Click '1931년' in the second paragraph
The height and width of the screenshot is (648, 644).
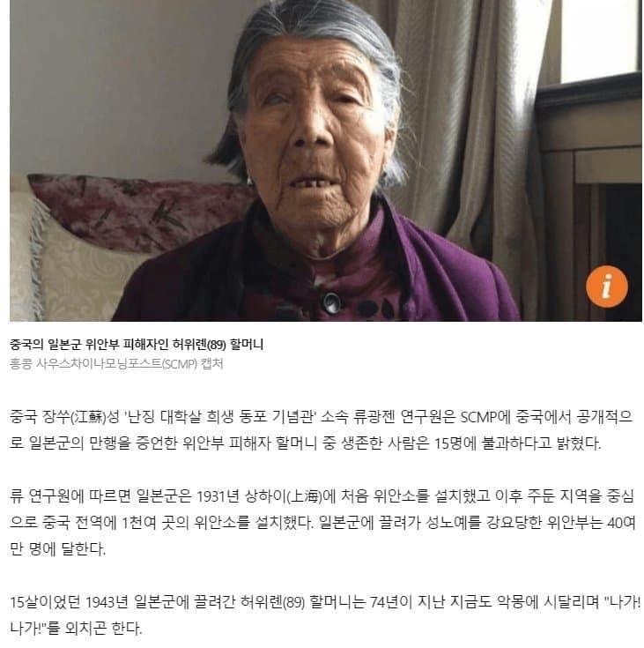pyautogui.click(x=218, y=495)
